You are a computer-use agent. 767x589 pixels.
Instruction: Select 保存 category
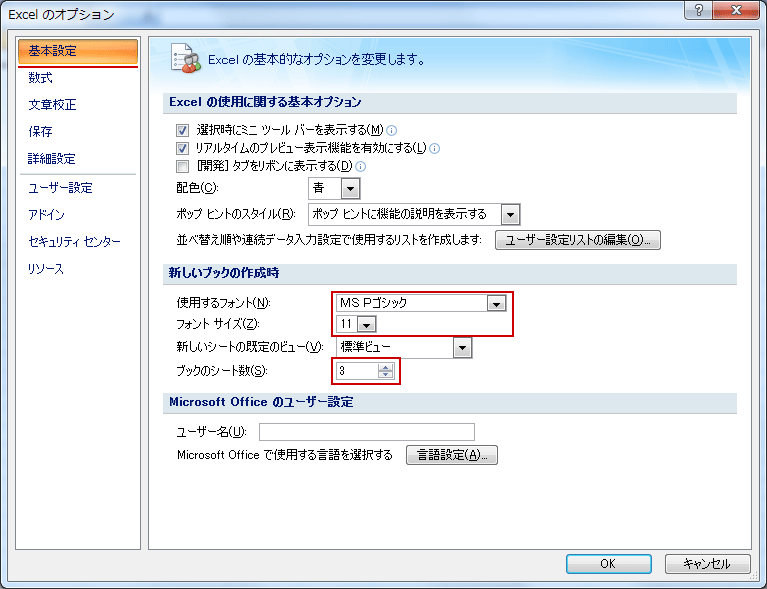click(x=40, y=132)
